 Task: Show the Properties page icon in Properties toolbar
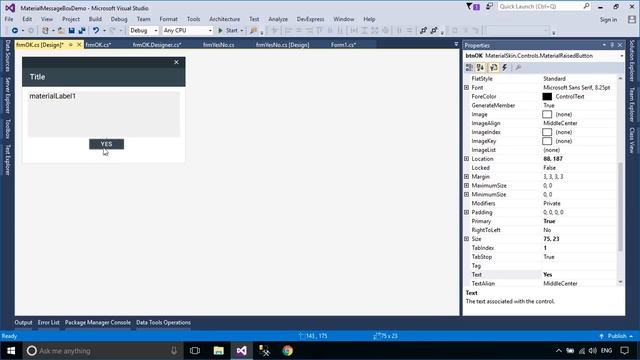tap(493, 68)
